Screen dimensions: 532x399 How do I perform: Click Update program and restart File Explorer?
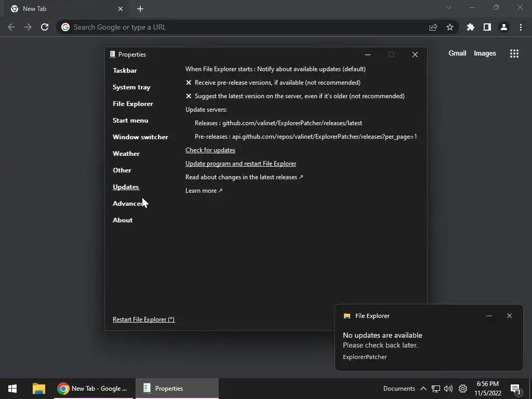point(241,164)
